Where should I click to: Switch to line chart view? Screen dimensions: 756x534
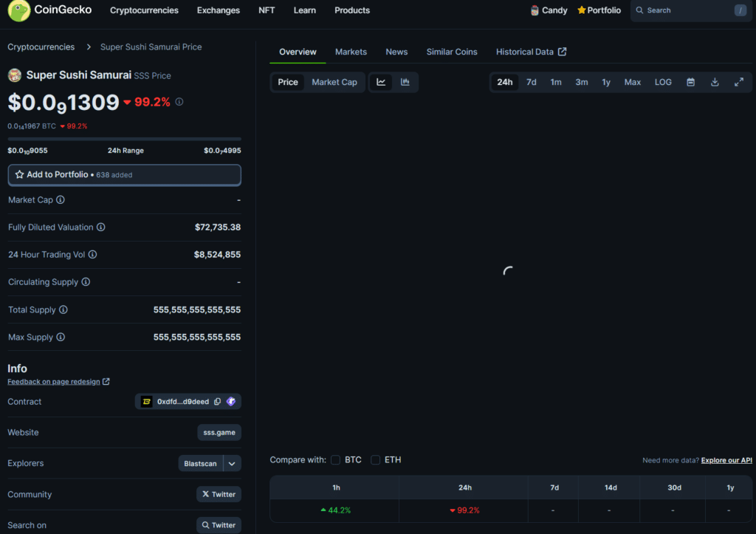click(381, 82)
